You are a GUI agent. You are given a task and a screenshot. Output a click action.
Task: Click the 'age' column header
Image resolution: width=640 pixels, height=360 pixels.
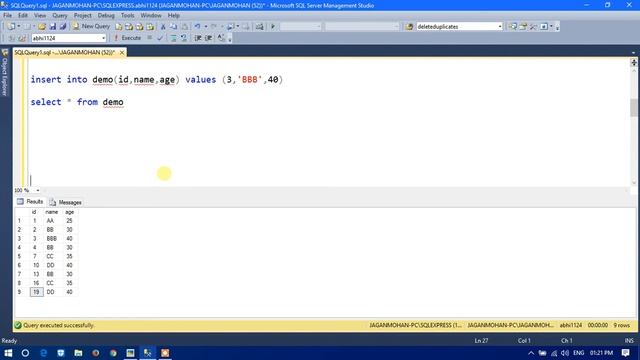coord(69,212)
